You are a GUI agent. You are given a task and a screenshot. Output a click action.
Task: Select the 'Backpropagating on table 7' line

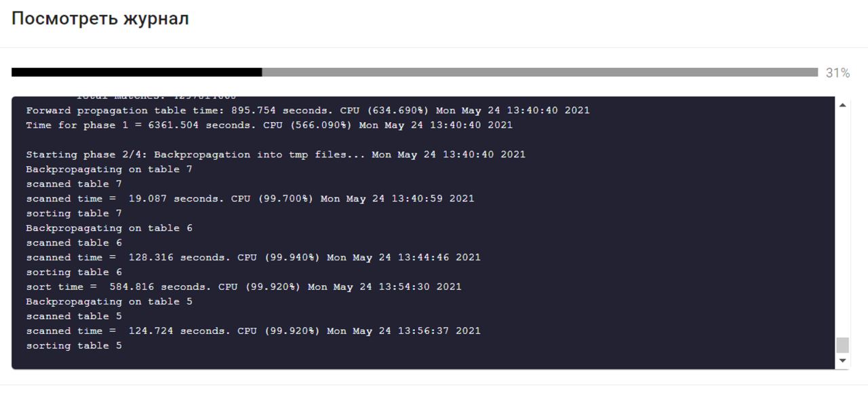(109, 169)
